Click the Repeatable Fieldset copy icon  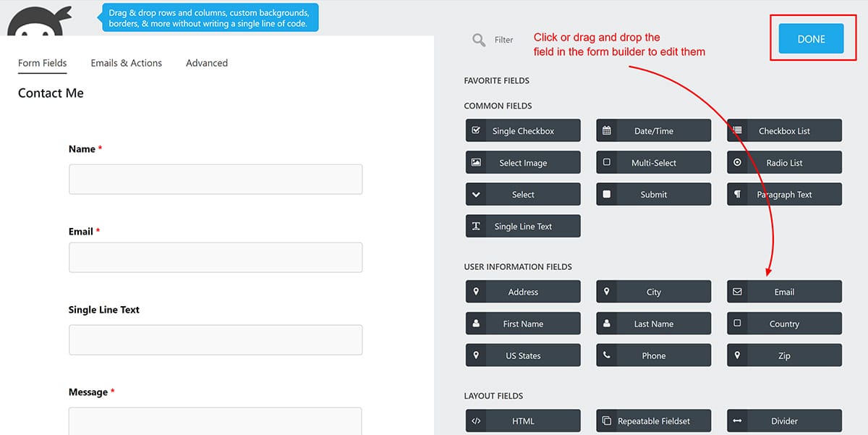click(607, 421)
